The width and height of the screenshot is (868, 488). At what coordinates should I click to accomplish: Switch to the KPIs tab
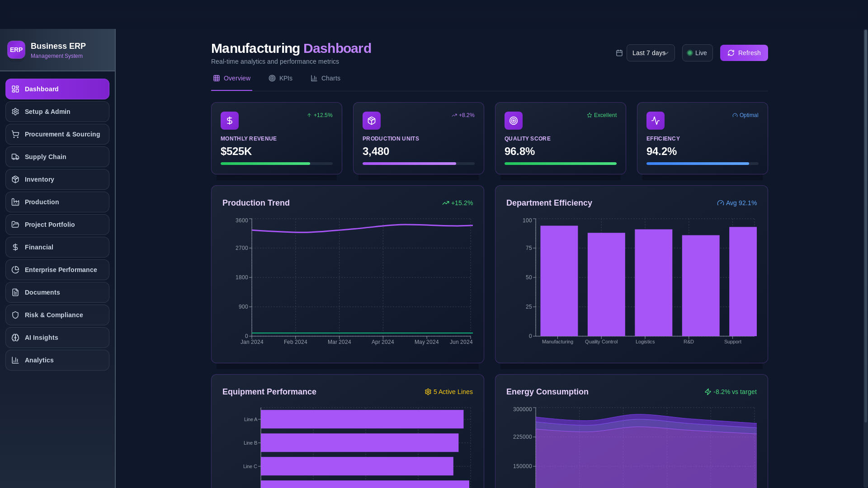(281, 78)
